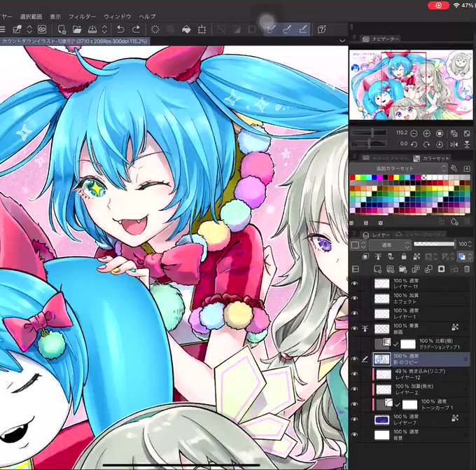Pick the bright yellow swatch in the top row
476x470 pixels.
tap(358, 177)
